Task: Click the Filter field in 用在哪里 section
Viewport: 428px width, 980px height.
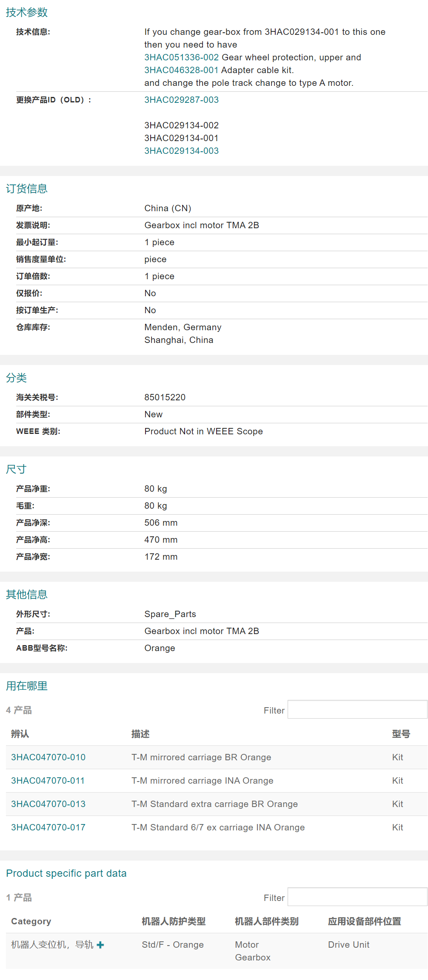Action: [x=357, y=710]
